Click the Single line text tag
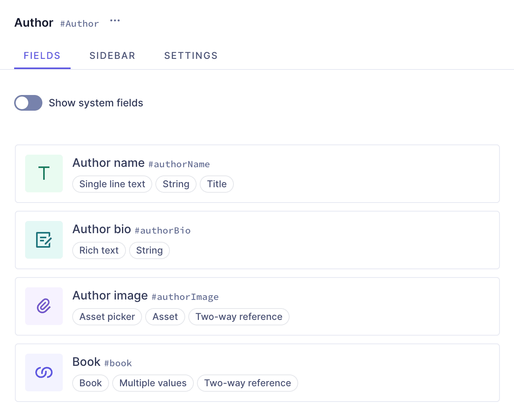 (112, 184)
